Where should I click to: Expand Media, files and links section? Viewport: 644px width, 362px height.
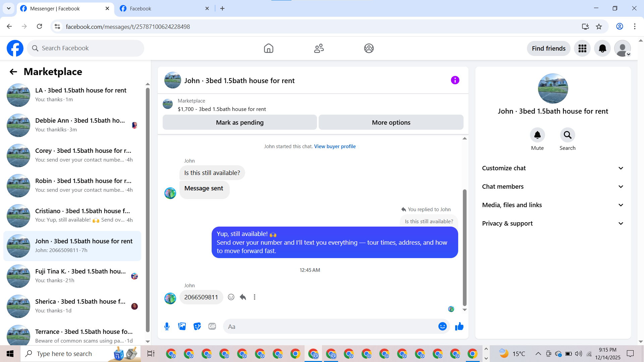[553, 205]
